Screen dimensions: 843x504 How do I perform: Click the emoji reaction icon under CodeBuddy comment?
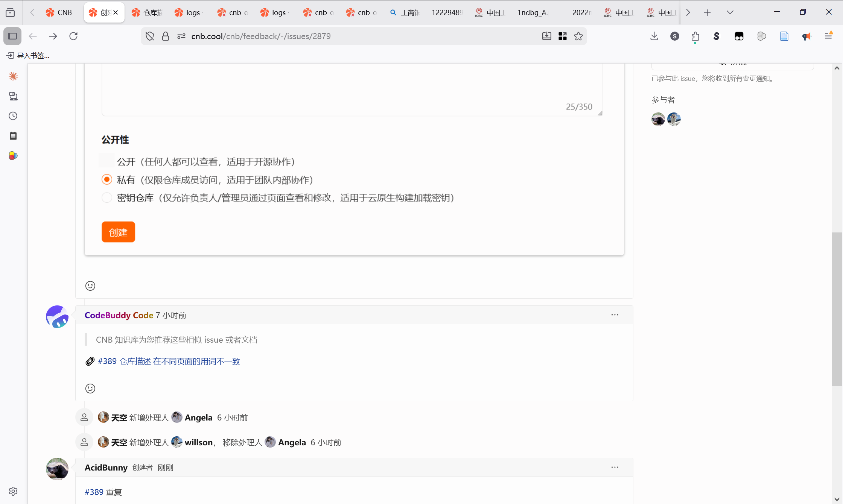pos(90,388)
